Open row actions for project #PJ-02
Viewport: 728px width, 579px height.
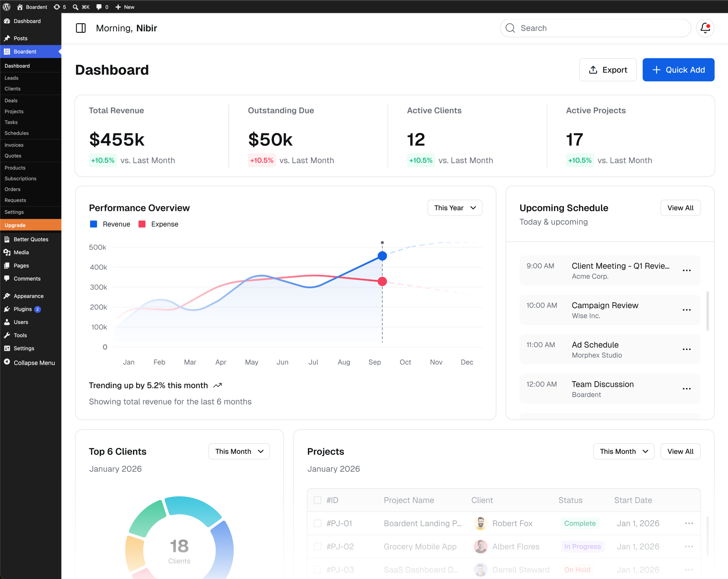tap(689, 546)
